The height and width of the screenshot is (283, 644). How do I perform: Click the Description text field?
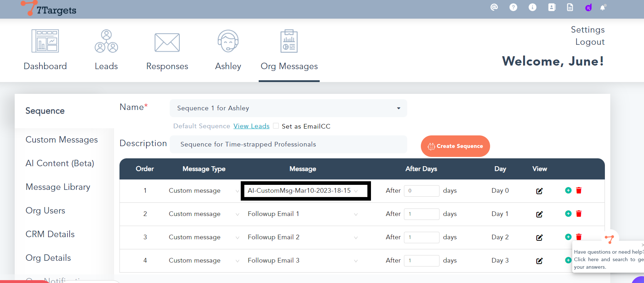pos(288,144)
